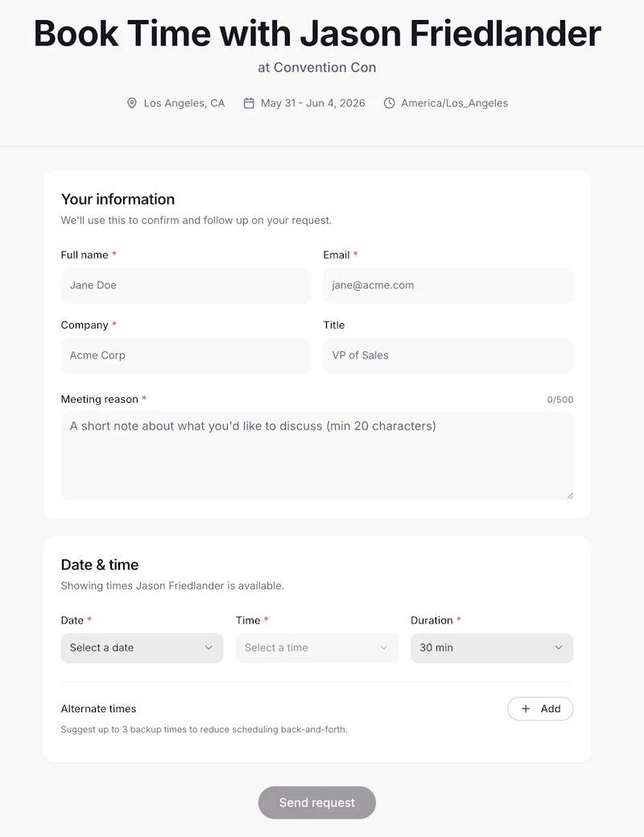Open the Duration dropdown showing 30 min
The width and height of the screenshot is (644, 837).
coord(492,648)
